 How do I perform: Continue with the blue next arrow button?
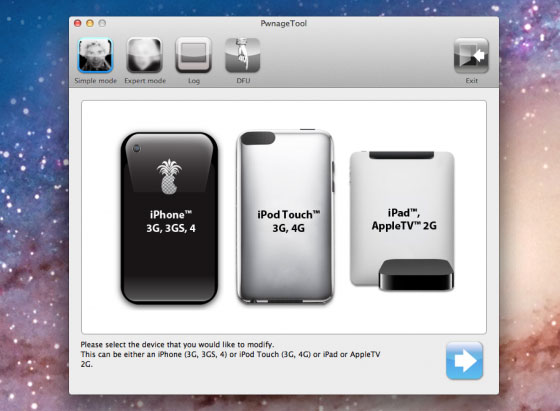point(464,361)
